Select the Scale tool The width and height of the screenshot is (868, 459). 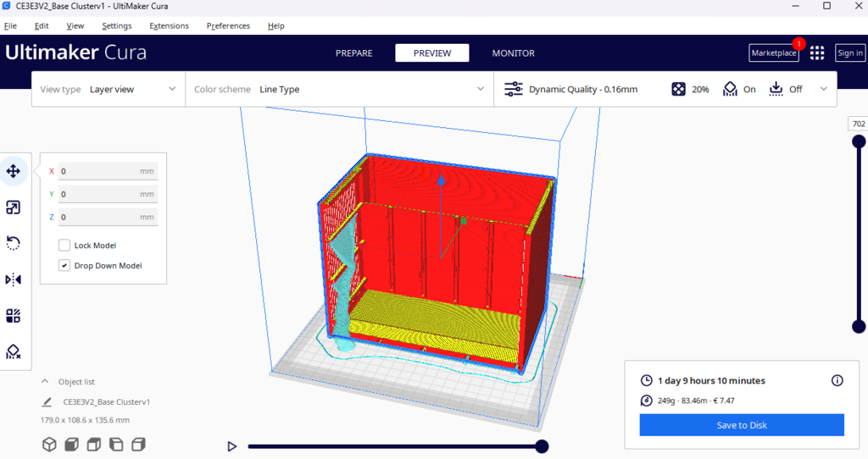pos(14,207)
